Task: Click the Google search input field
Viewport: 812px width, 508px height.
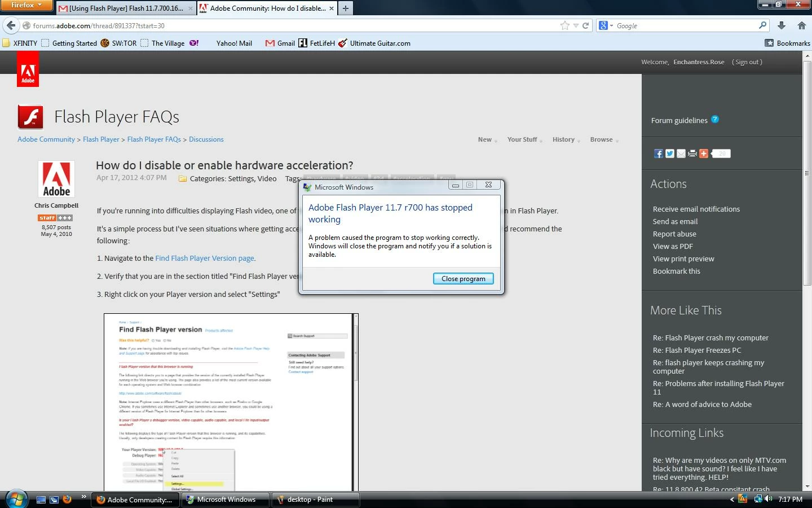Action: click(x=685, y=25)
